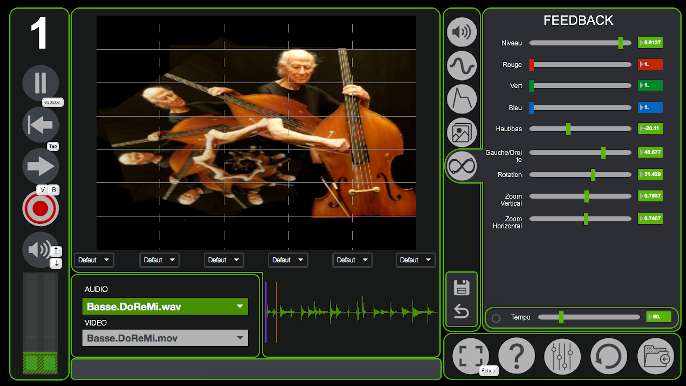
Task: Open help with the question mark icon
Action: pos(517,356)
